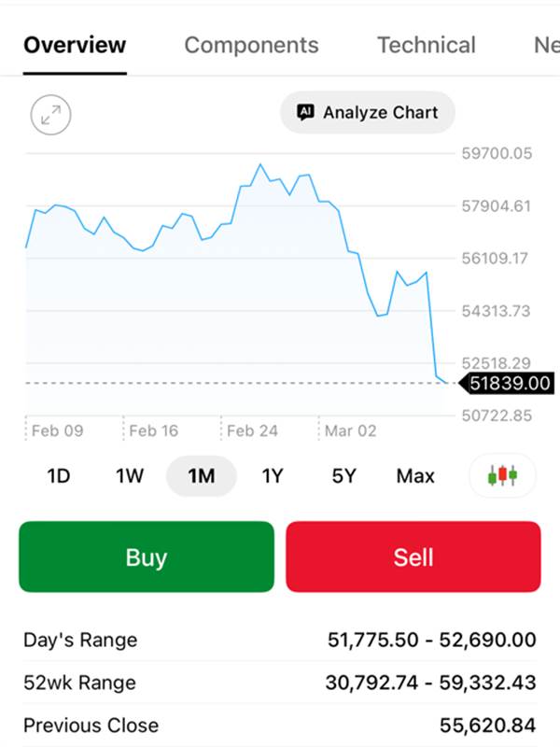Screen dimensions: 560x747
Task: Open the Overview tab
Action: (x=75, y=45)
